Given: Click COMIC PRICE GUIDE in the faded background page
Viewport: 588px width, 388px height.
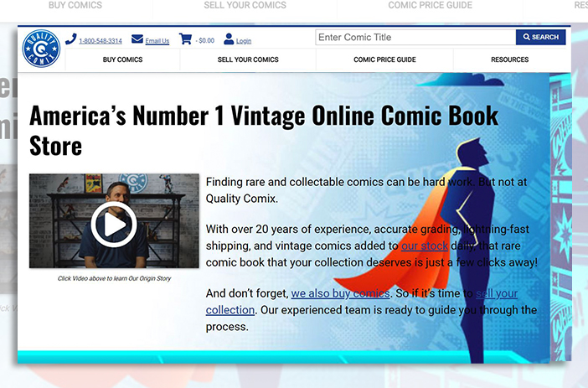Looking at the screenshot, I should [431, 5].
